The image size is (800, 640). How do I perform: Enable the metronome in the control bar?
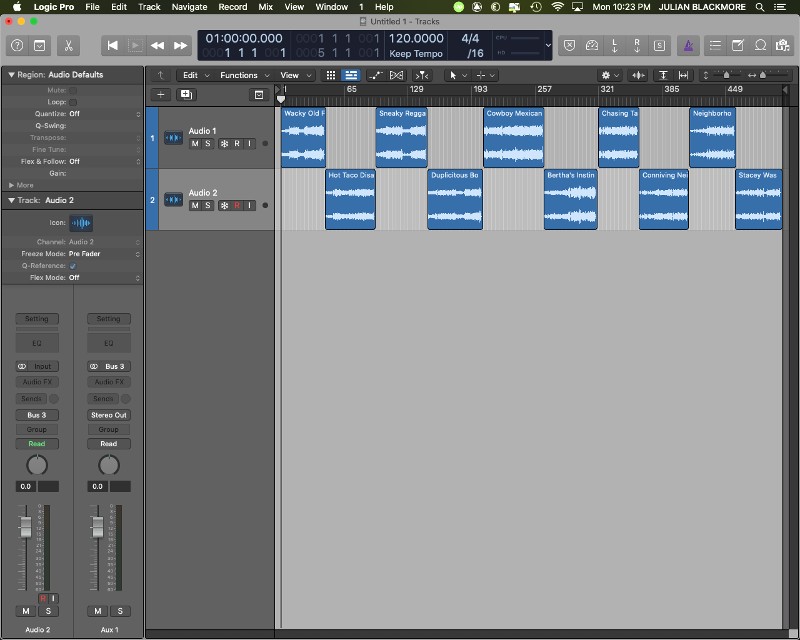(x=687, y=46)
